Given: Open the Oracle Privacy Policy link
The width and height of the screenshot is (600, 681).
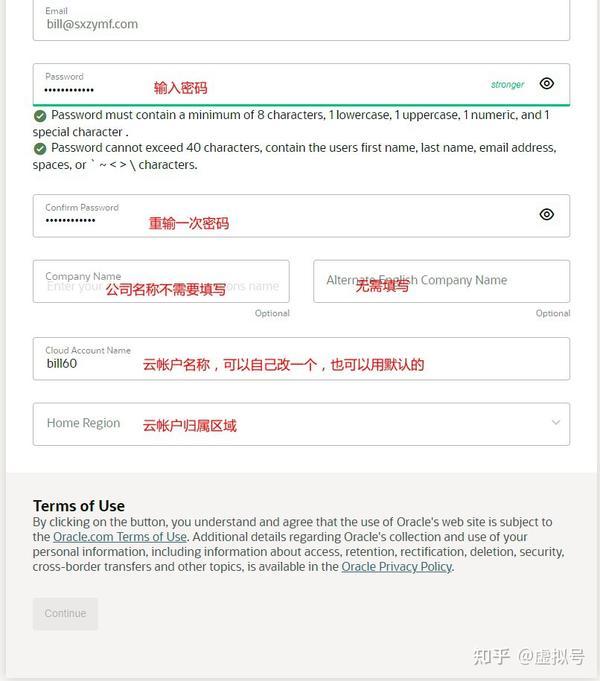Looking at the screenshot, I should coord(397,567).
